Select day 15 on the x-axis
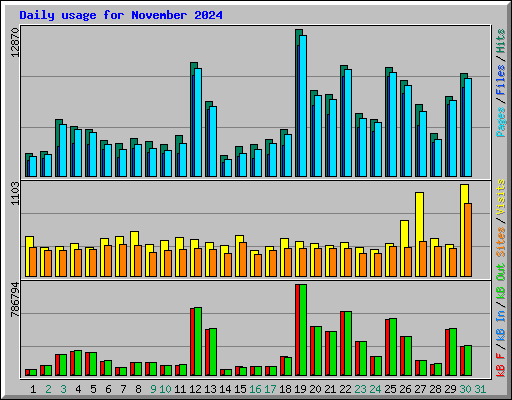The width and height of the screenshot is (512, 400). tap(240, 389)
